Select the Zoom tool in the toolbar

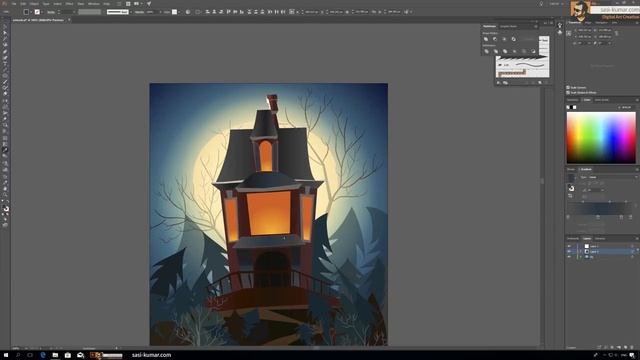(x=5, y=195)
